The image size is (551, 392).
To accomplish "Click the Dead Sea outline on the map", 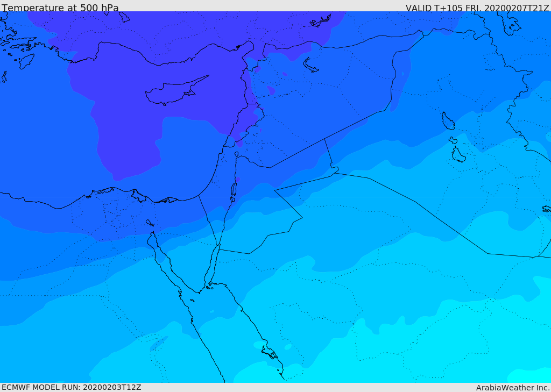I will click(234, 191).
